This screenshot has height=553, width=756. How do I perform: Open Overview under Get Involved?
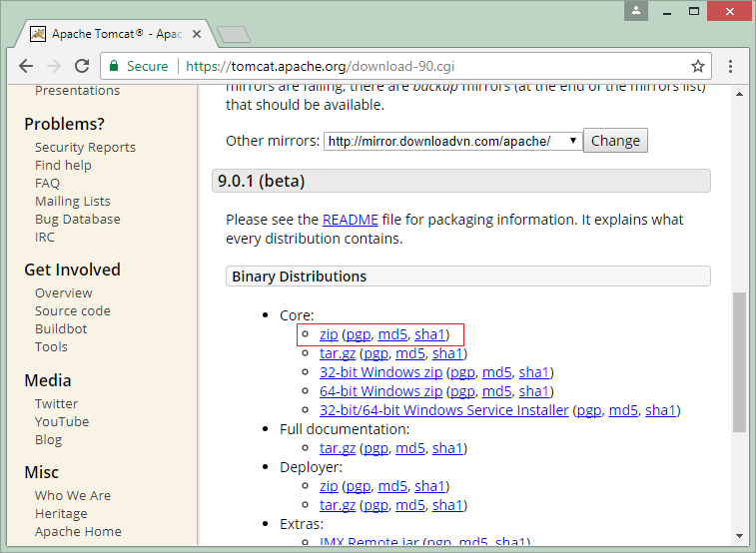tap(63, 292)
